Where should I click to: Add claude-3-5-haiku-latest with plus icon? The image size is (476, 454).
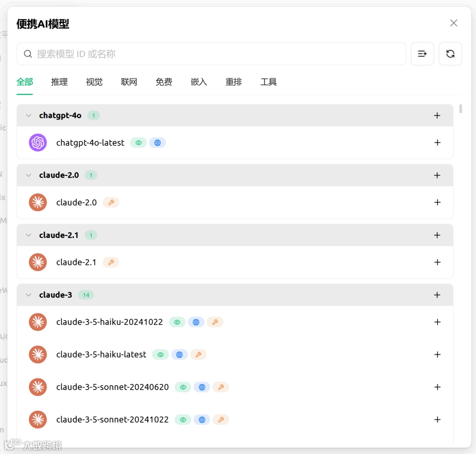[x=437, y=354]
